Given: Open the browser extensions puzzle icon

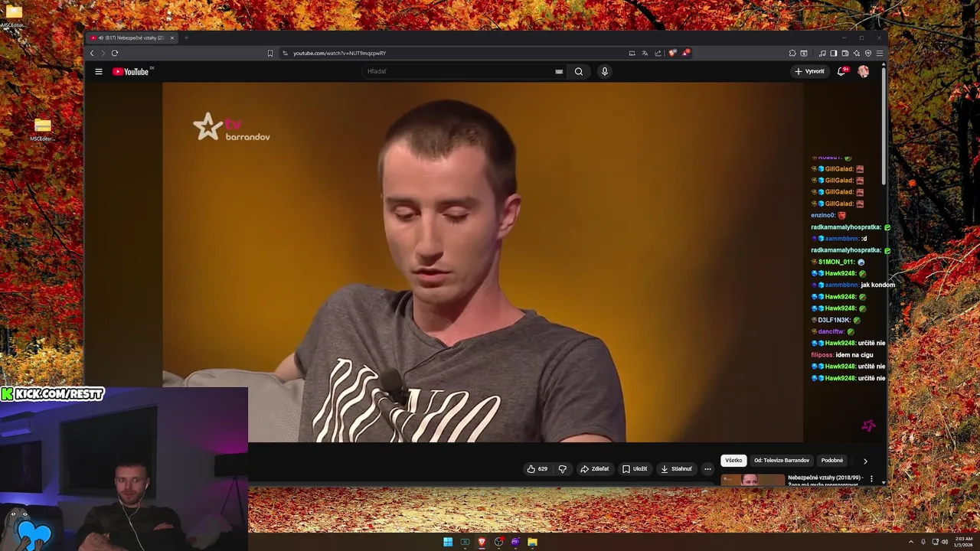Looking at the screenshot, I should click(792, 53).
